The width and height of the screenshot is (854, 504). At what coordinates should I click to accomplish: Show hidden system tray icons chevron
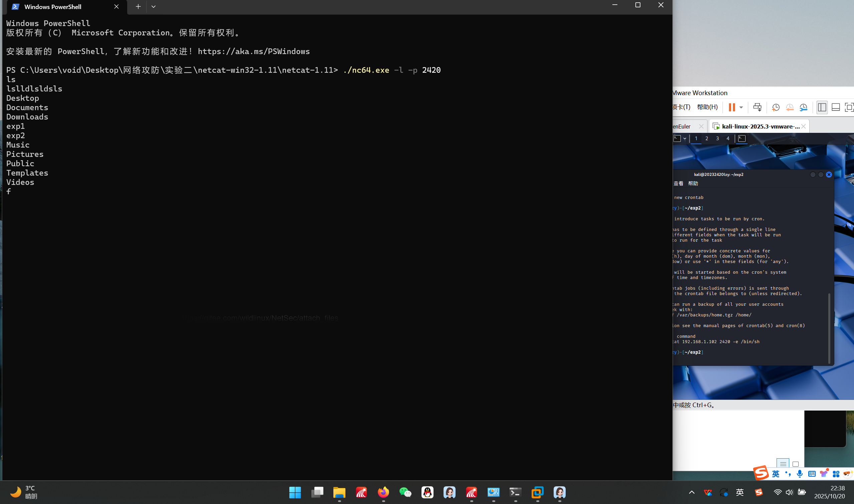click(x=692, y=492)
